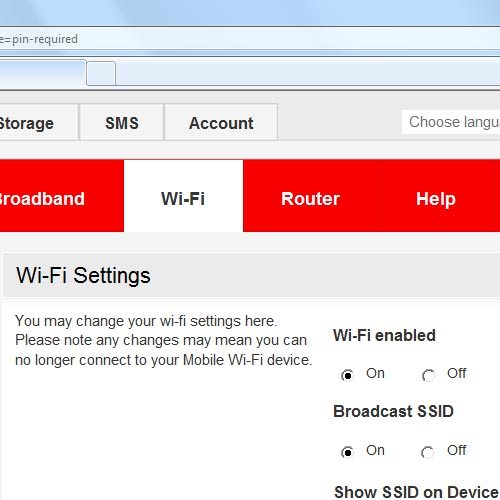Set Wi-Fi enabled to On
500x500 pixels.
pyautogui.click(x=347, y=375)
